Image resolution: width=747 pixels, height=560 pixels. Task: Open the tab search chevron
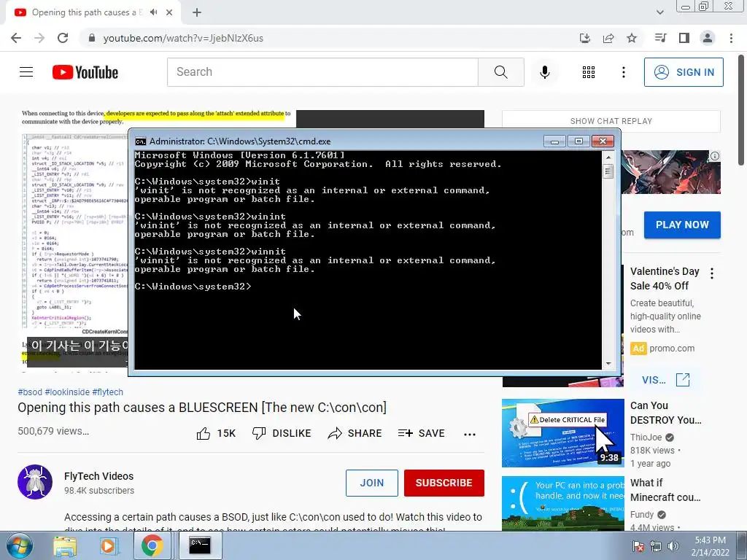click(659, 12)
